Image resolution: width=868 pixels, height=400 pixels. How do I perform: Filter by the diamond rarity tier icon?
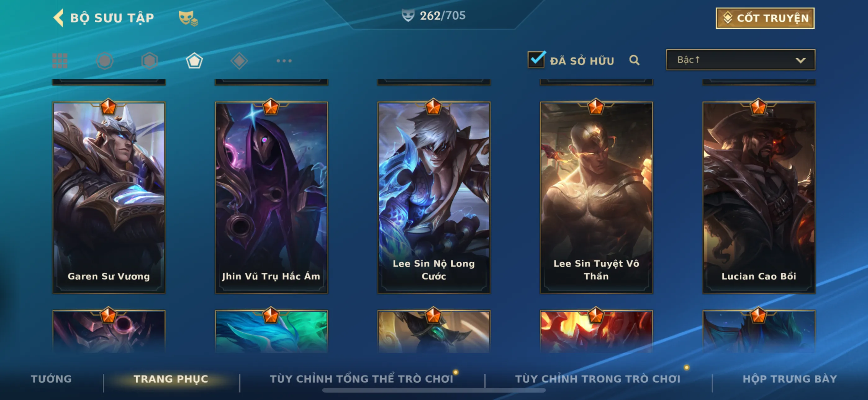click(x=239, y=61)
